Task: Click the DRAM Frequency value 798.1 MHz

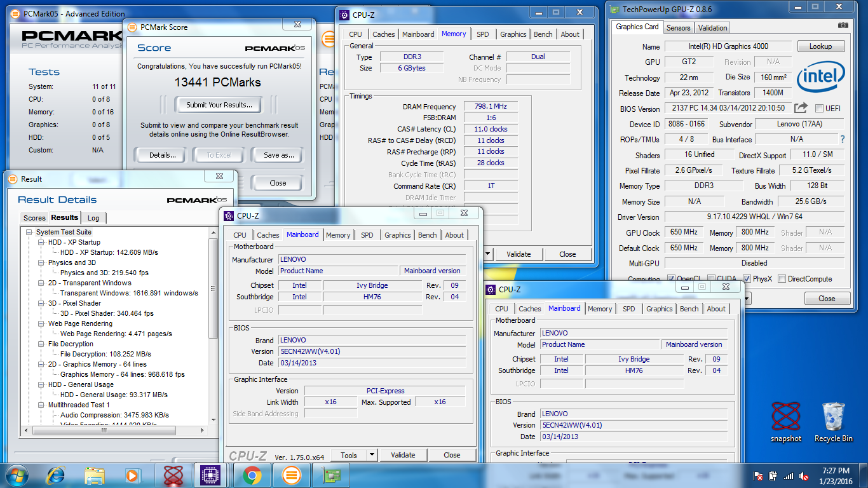Action: click(x=491, y=106)
